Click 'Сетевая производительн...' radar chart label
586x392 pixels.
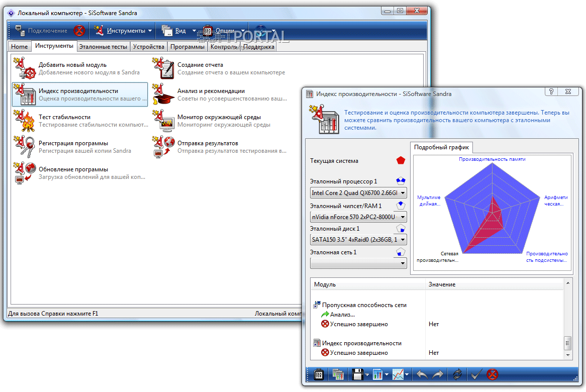pyautogui.click(x=438, y=257)
